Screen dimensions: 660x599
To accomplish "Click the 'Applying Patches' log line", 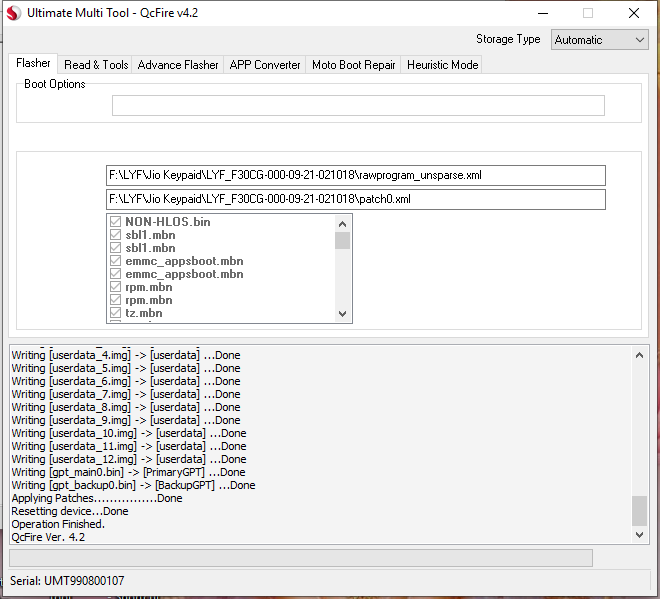I will pos(97,498).
